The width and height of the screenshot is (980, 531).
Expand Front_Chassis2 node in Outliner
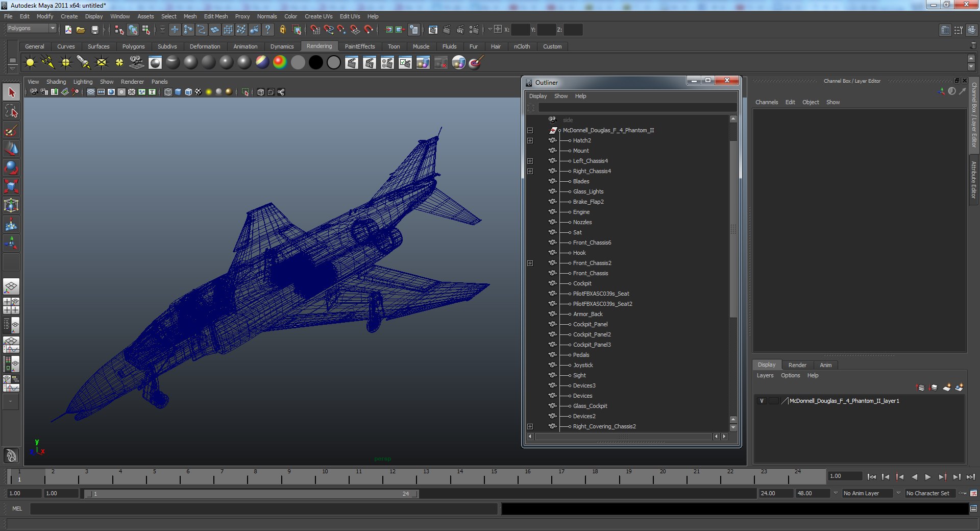point(530,263)
